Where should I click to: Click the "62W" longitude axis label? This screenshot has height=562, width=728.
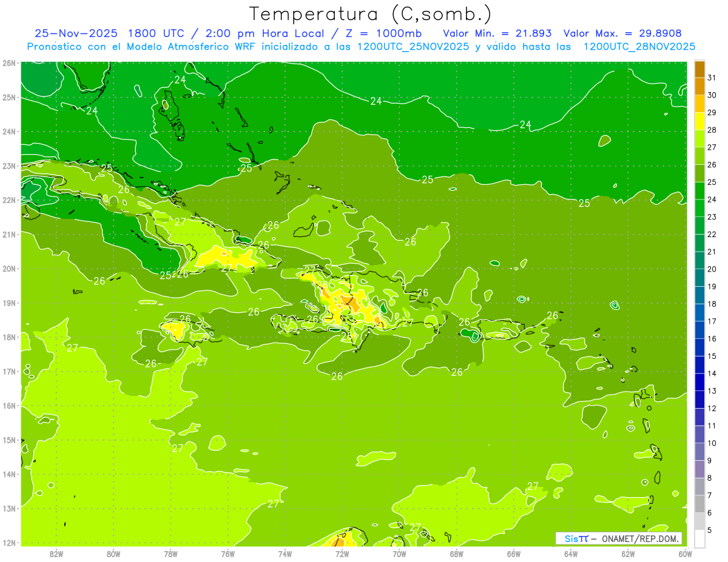pyautogui.click(x=628, y=553)
